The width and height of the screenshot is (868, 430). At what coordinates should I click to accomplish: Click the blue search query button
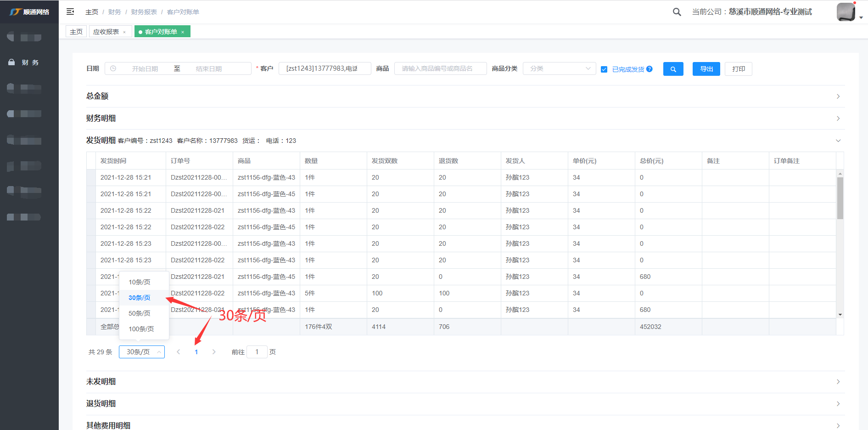pos(673,69)
